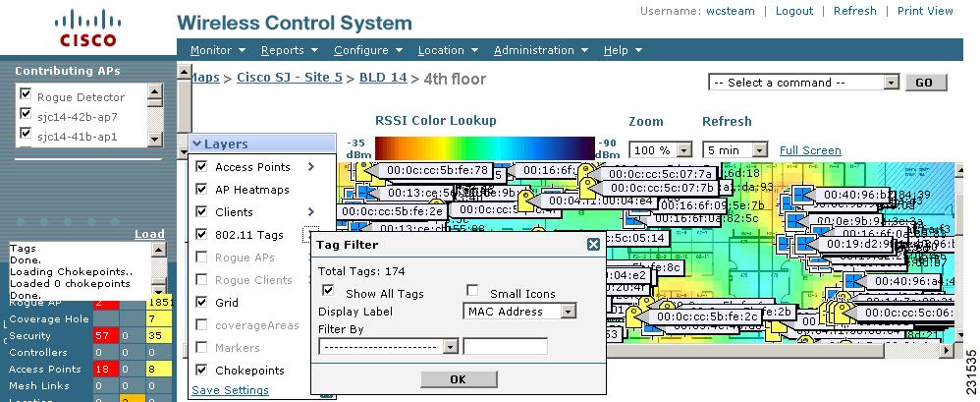Click RSSI Color Lookup gradient bar
Screen dimensions: 980x402
coord(485,147)
